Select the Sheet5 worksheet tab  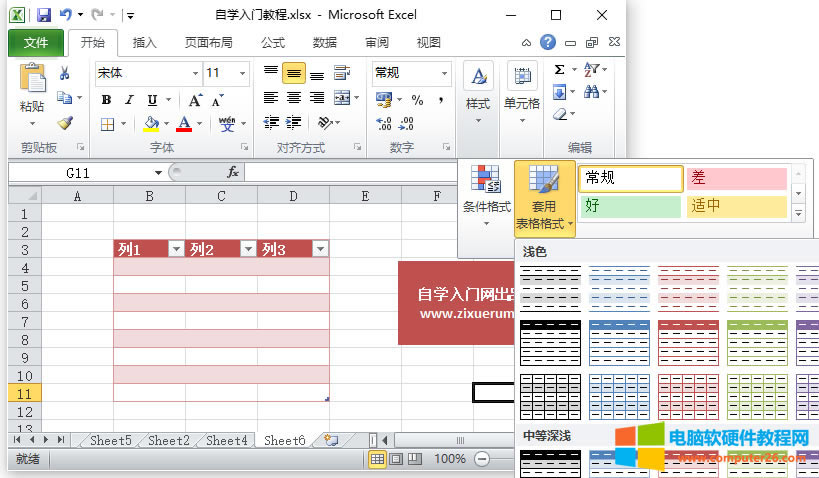pyautogui.click(x=109, y=440)
